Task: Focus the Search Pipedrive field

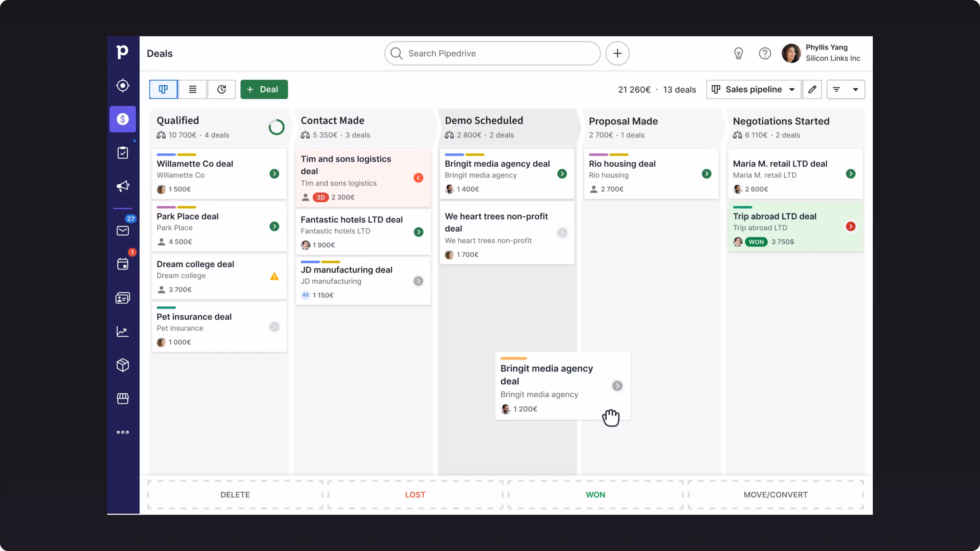Action: pyautogui.click(x=492, y=53)
